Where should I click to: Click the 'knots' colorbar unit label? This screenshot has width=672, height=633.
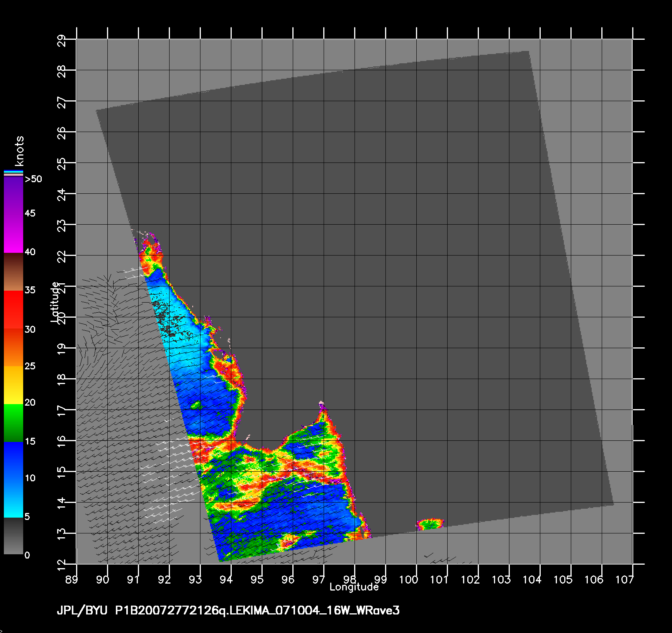(x=20, y=151)
